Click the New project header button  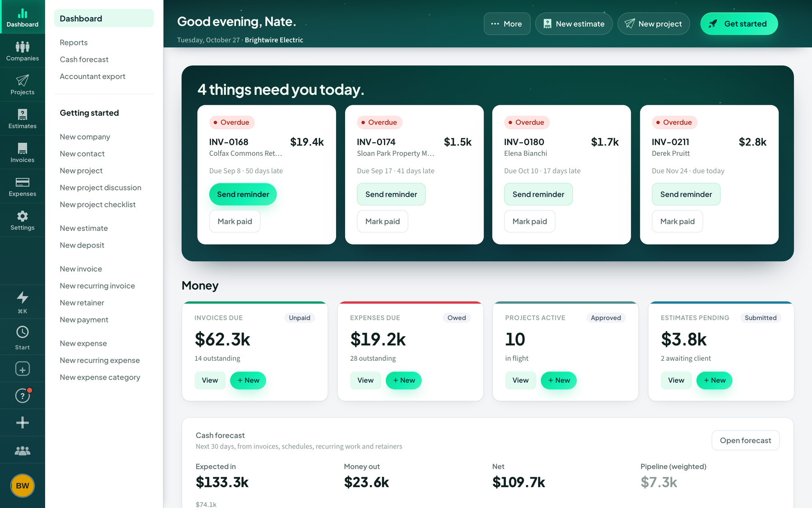(654, 23)
